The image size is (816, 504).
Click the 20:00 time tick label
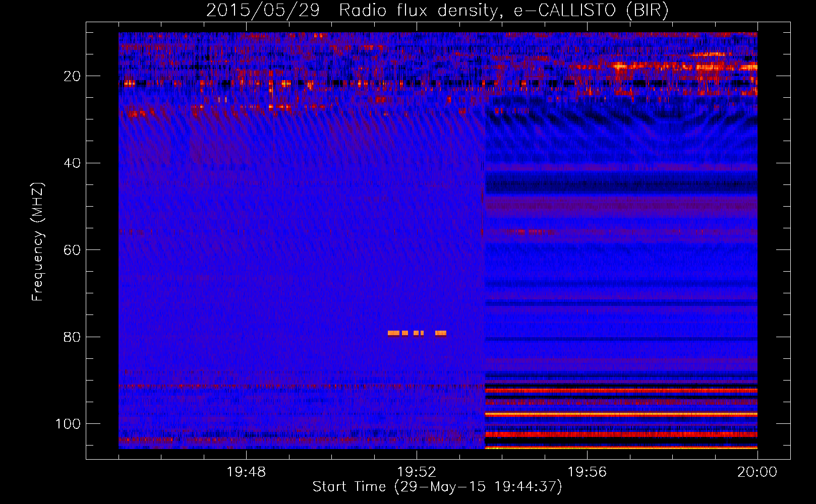(757, 472)
